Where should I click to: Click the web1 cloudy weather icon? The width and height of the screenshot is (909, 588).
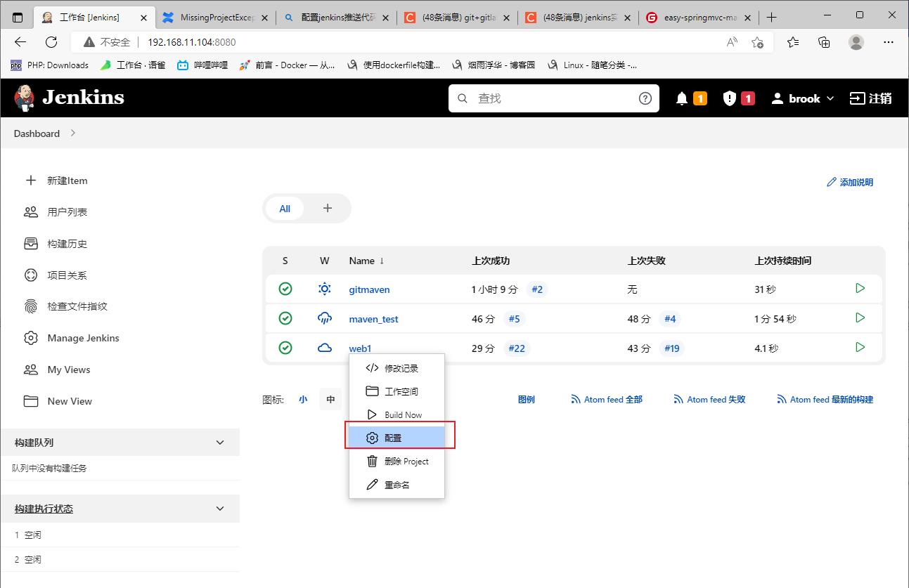[324, 348]
